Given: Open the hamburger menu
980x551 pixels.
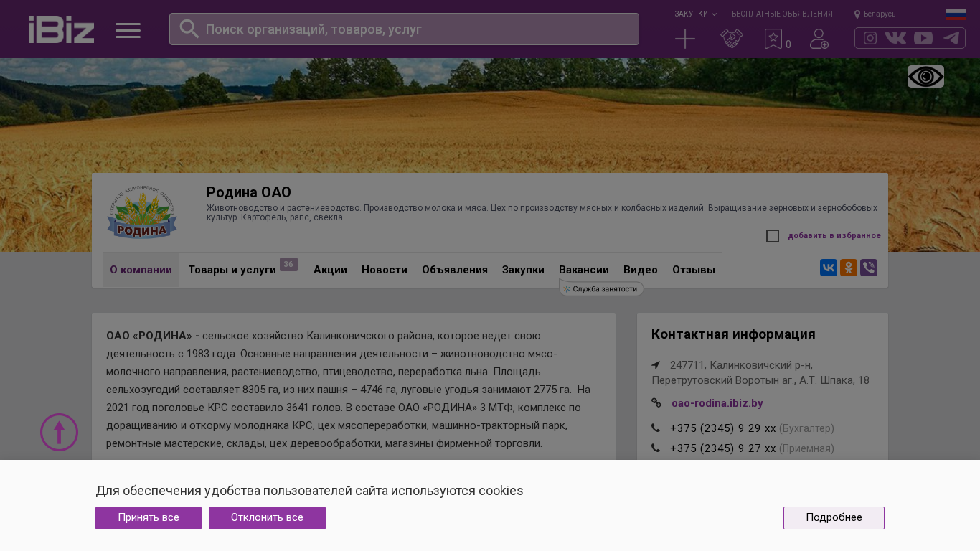Looking at the screenshot, I should [x=128, y=30].
